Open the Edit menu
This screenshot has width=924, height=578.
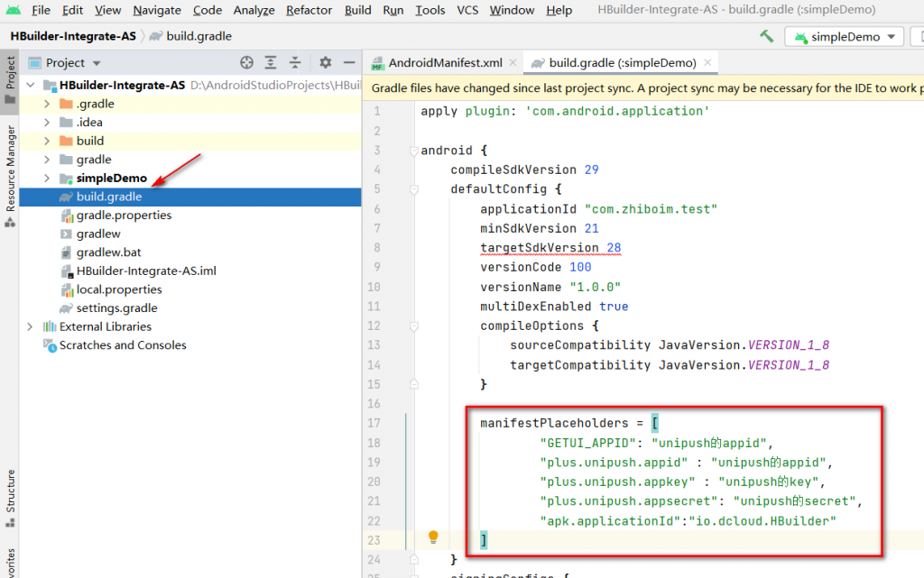click(x=72, y=10)
